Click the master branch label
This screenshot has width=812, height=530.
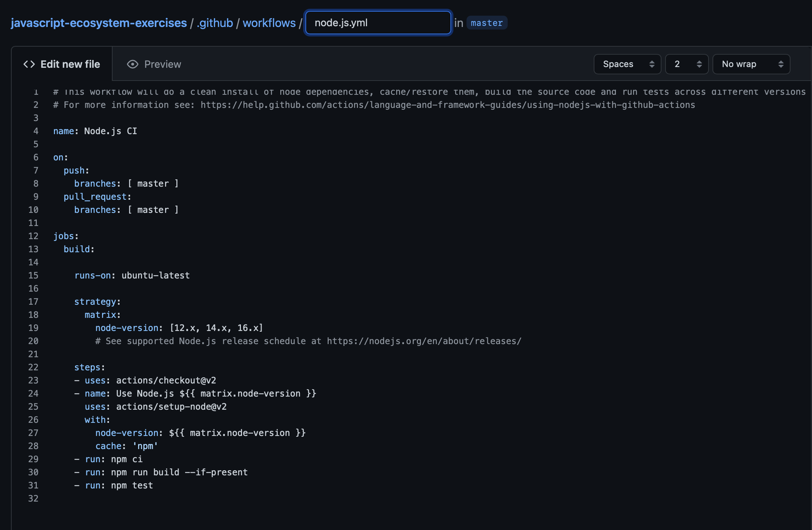point(487,23)
